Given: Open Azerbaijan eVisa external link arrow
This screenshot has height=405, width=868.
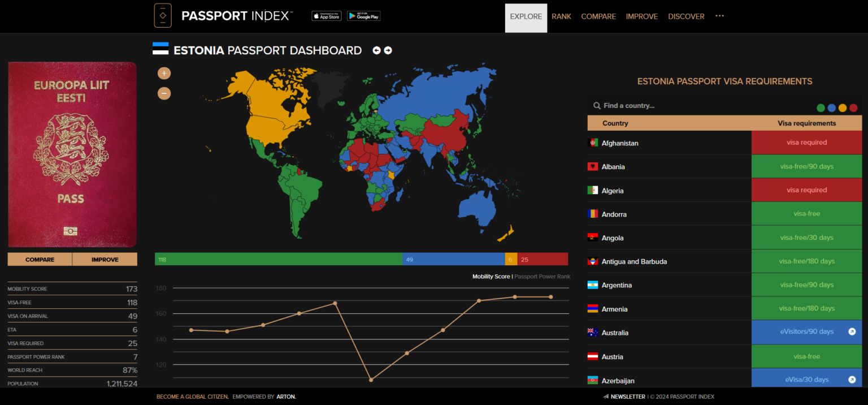Looking at the screenshot, I should 852,380.
